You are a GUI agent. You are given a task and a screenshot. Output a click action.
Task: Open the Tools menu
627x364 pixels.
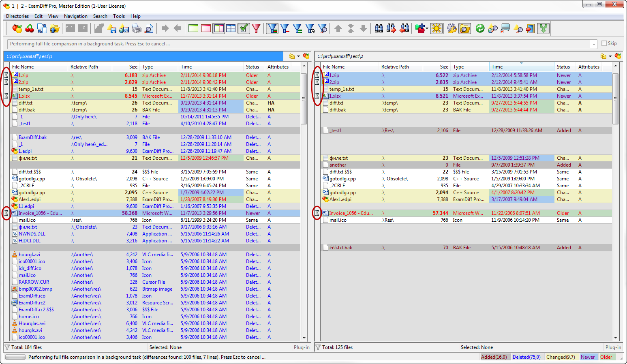pos(119,16)
